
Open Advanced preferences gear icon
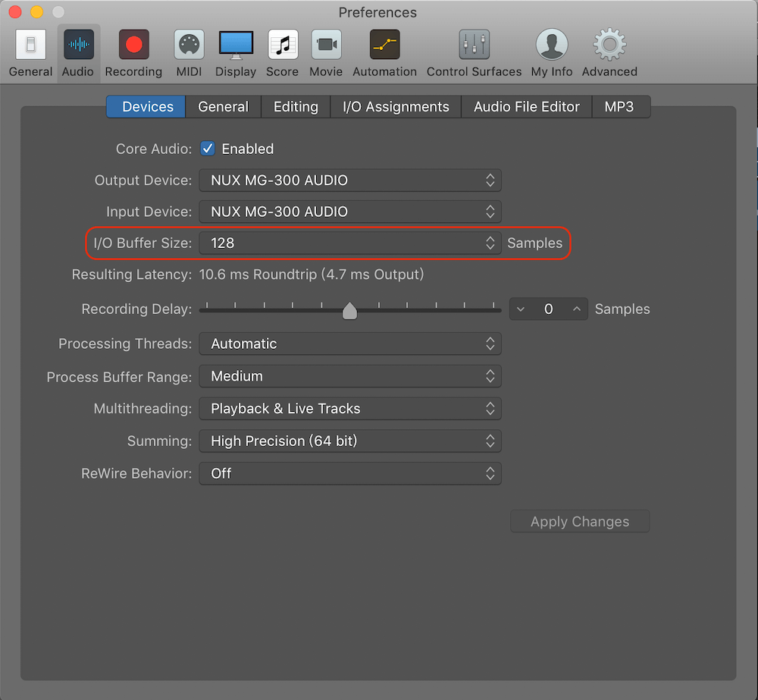[x=609, y=46]
